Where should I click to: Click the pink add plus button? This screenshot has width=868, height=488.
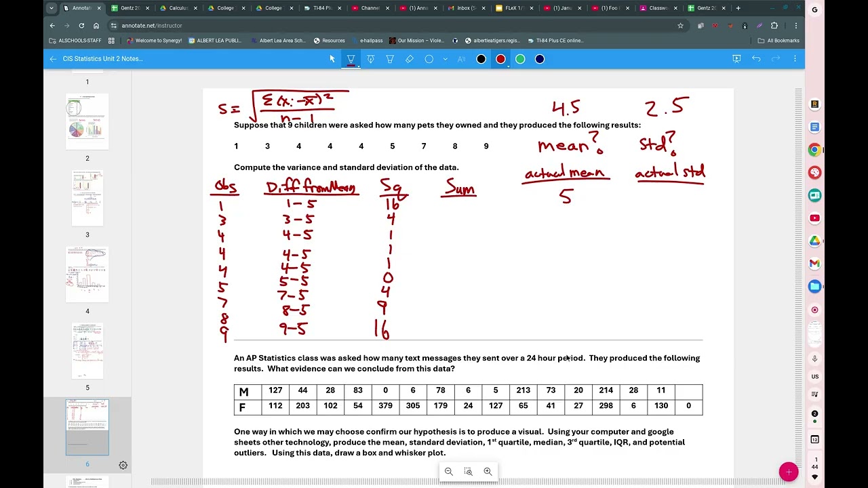(788, 472)
